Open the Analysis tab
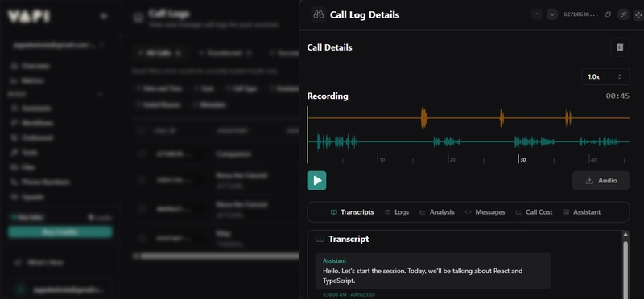The width and height of the screenshot is (644, 299). 437,212
